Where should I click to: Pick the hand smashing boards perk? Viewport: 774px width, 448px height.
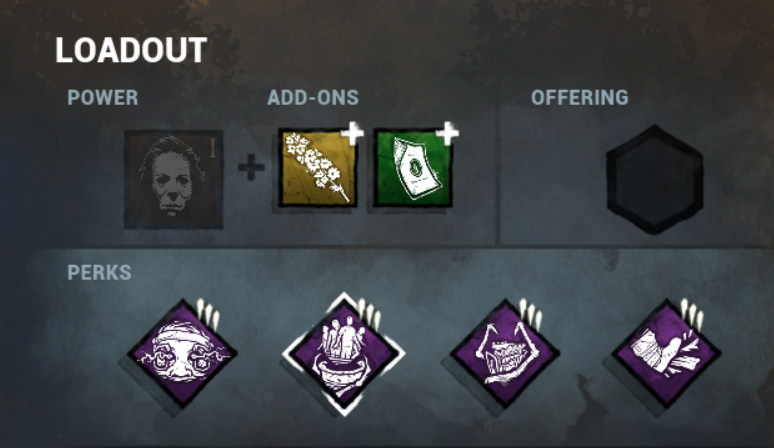666,354
